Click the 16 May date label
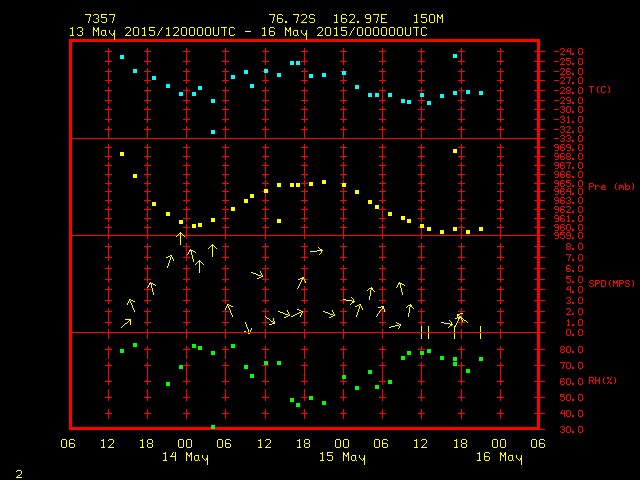The image size is (640, 480). [x=498, y=457]
